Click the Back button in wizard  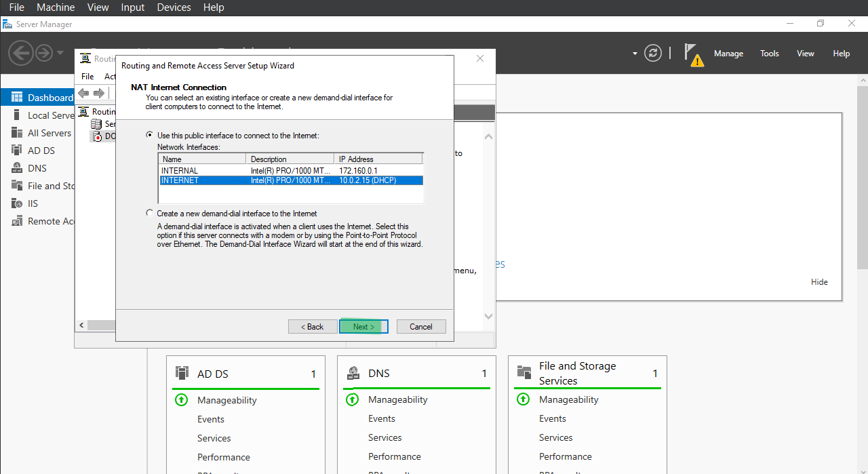(x=313, y=327)
